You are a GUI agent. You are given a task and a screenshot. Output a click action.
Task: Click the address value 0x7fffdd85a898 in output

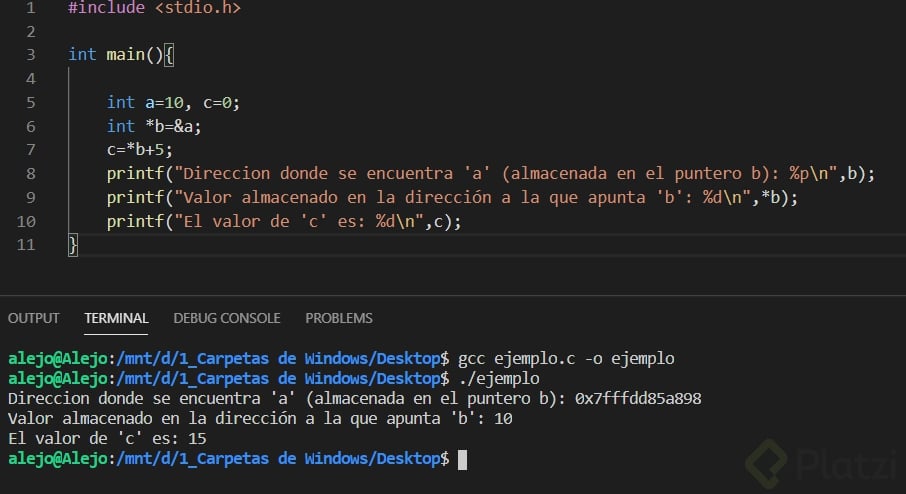[x=638, y=399]
